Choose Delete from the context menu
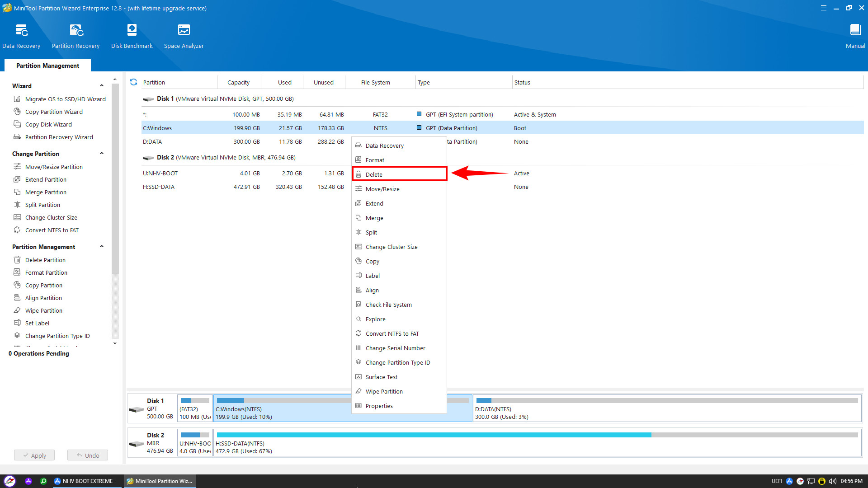Image resolution: width=868 pixels, height=488 pixels. click(374, 174)
